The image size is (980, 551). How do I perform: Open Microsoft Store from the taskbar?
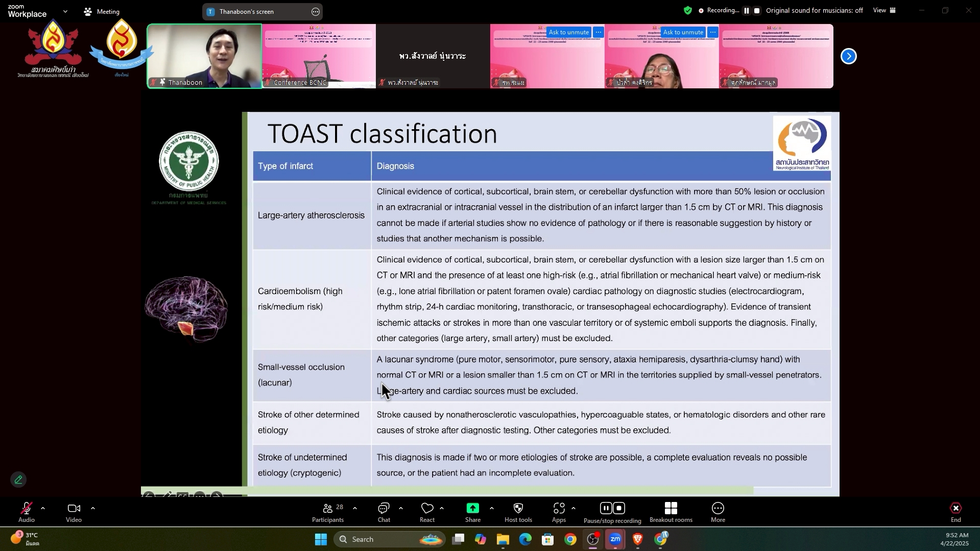pos(548,539)
